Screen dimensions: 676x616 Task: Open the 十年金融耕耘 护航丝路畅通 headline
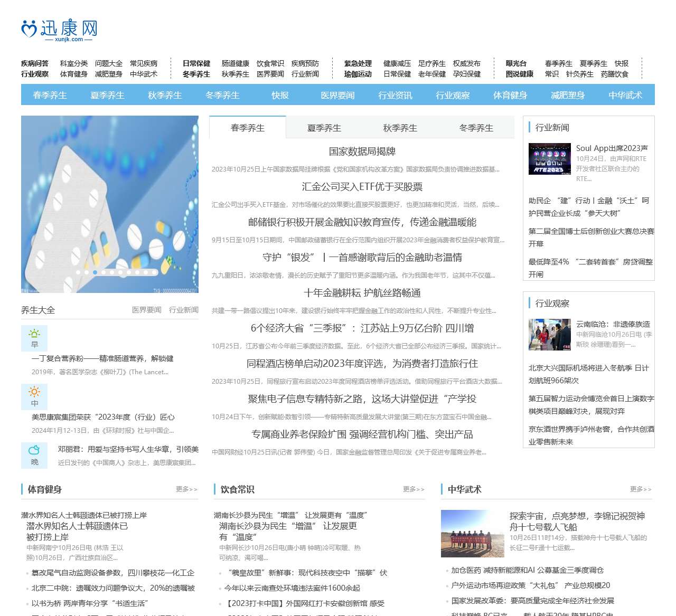point(362,293)
